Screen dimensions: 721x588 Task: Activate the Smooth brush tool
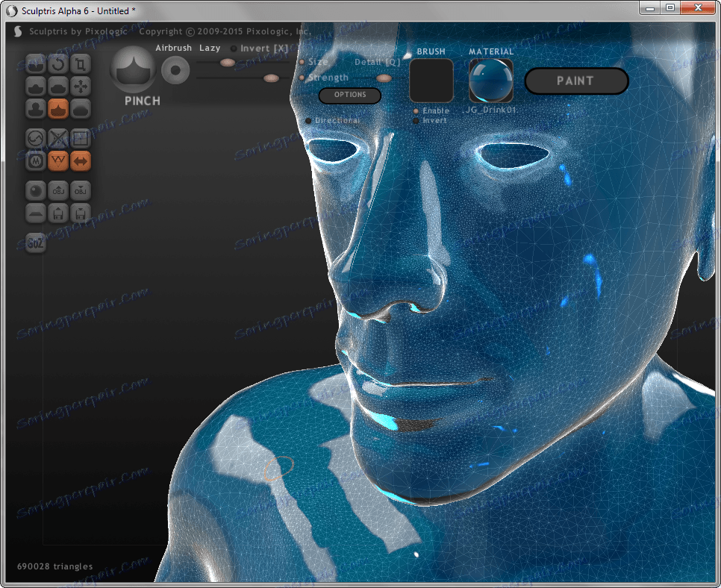81,109
